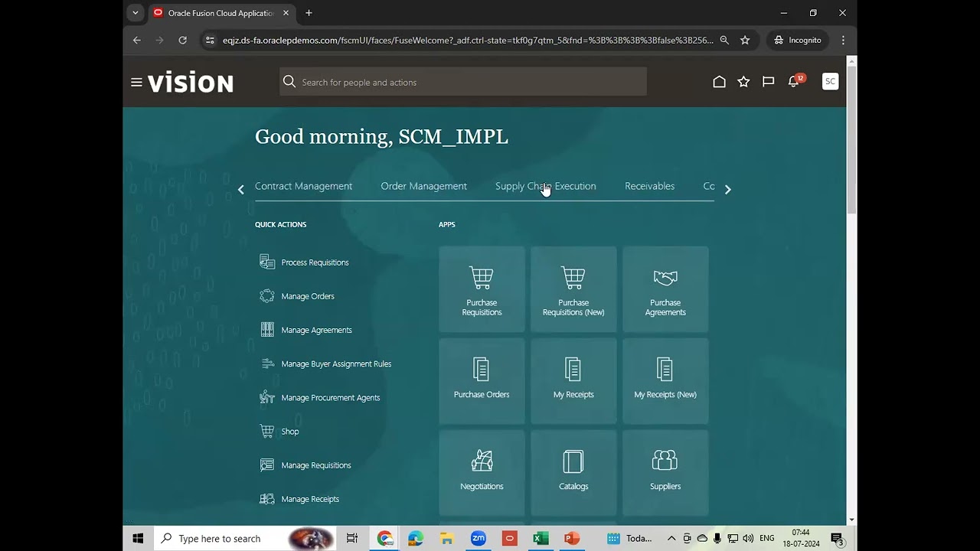
Task: Open Zoom from taskbar
Action: pyautogui.click(x=479, y=538)
